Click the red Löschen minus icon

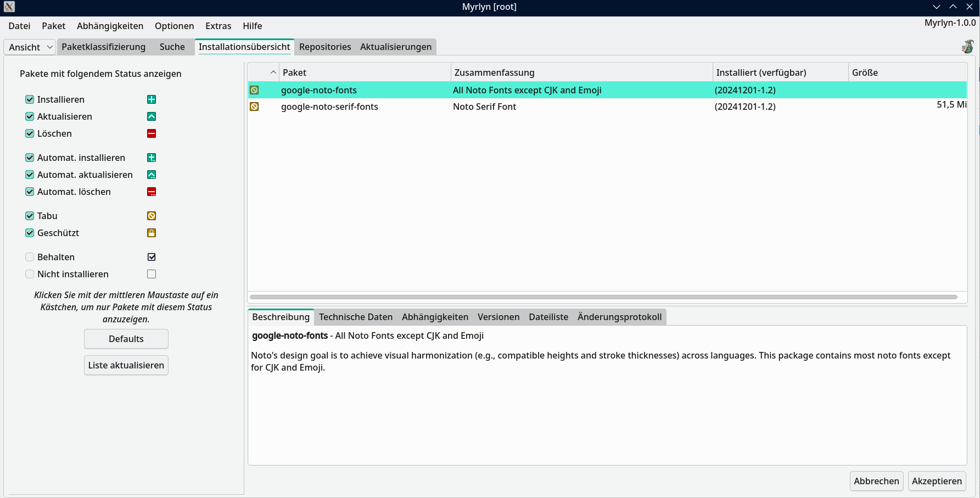tap(152, 133)
